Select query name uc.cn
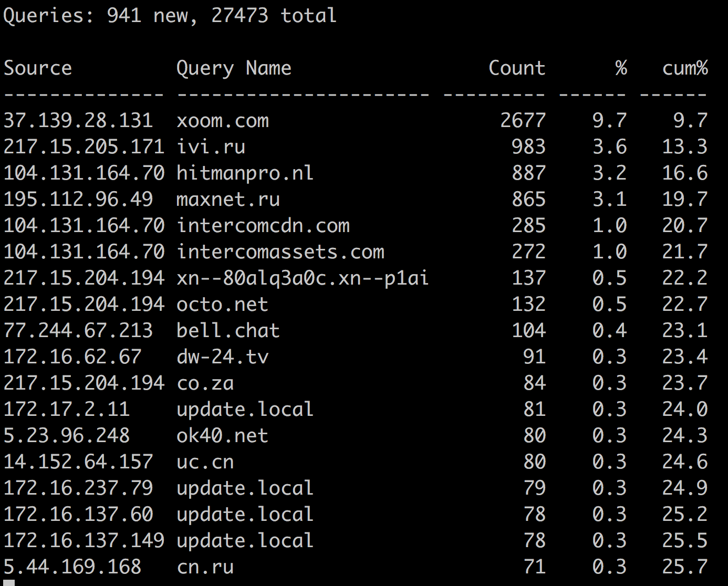The width and height of the screenshot is (728, 586). [205, 462]
